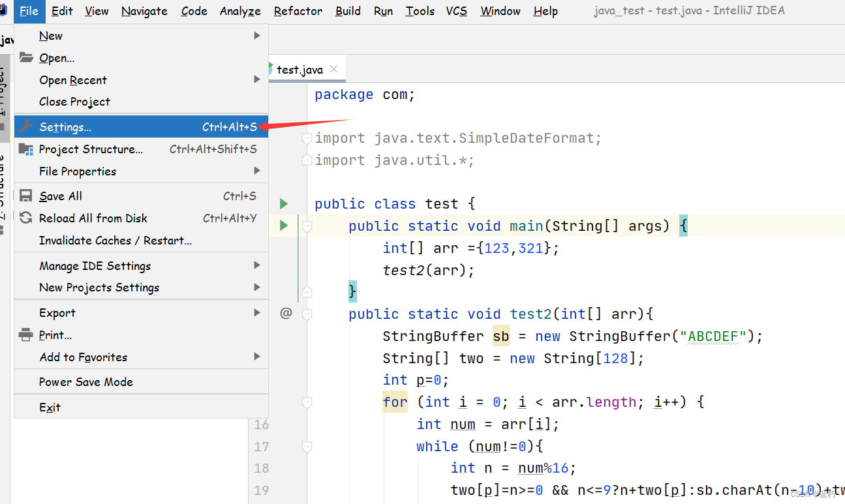Click the int p=0; statement
Image resolution: width=845 pixels, height=504 pixels.
[416, 380]
